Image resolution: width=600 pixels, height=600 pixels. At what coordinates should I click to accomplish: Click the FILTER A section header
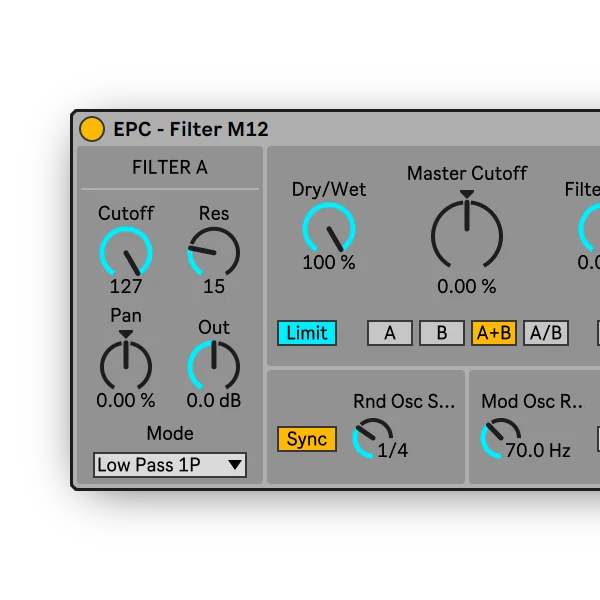pos(170,167)
